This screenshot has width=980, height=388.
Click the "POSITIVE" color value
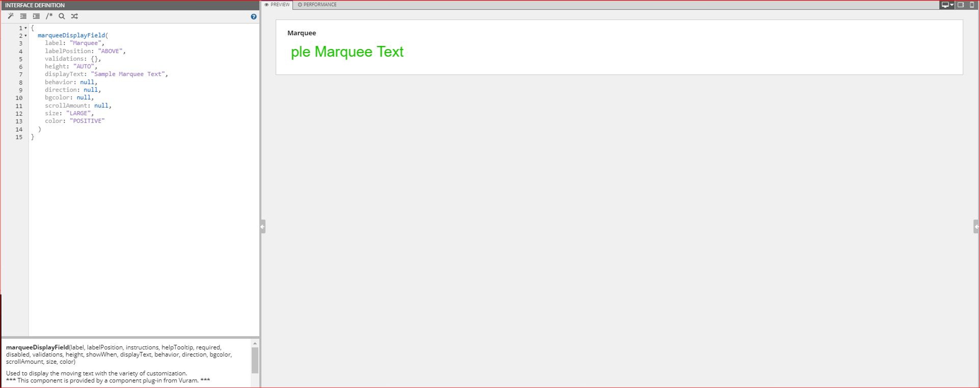tap(87, 121)
